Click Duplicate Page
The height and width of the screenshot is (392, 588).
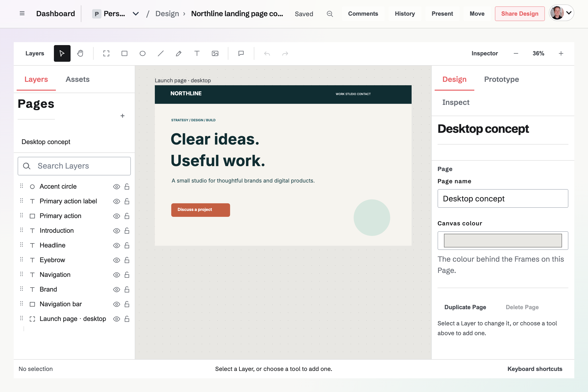point(465,307)
